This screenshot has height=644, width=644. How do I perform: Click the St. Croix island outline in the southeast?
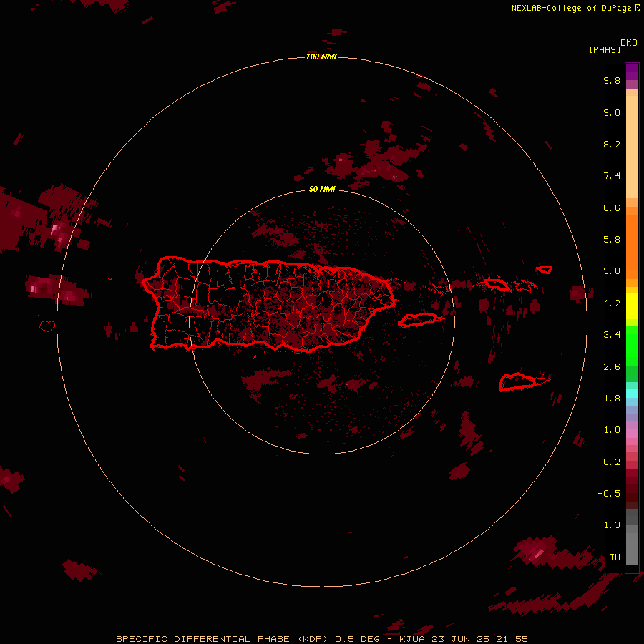(518, 382)
